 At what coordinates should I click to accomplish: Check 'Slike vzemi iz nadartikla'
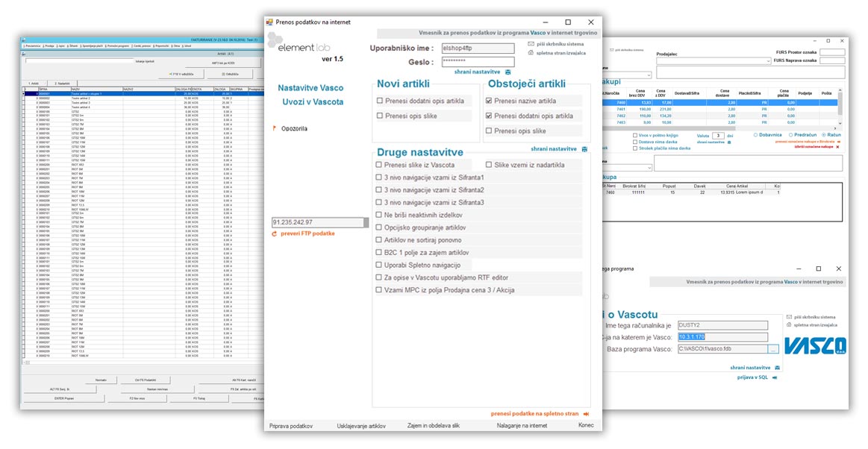(489, 164)
